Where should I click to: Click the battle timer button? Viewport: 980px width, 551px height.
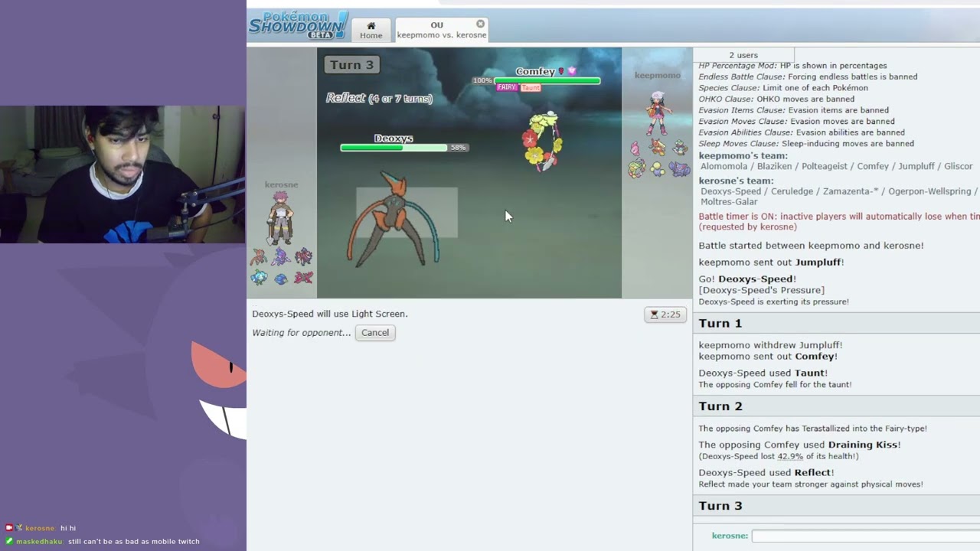665,315
